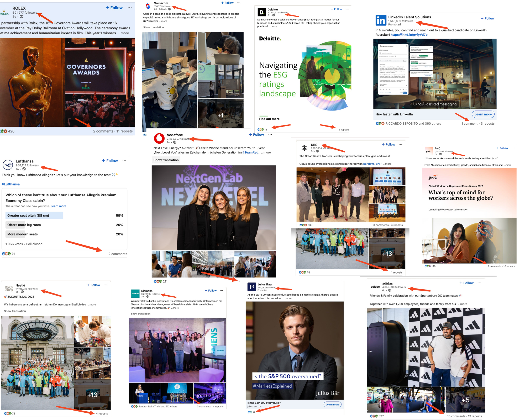Expand ROLEX post text with more
The image size is (525, 420).
point(123,33)
